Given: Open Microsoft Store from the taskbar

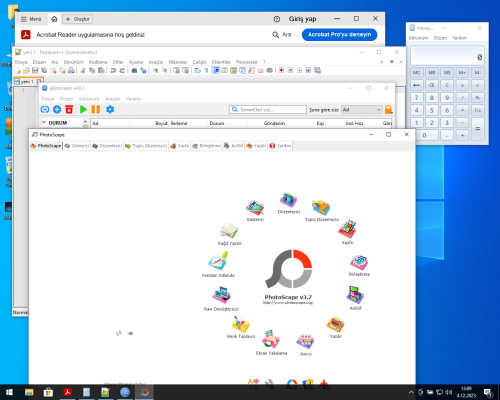Looking at the screenshot, I should [48, 392].
